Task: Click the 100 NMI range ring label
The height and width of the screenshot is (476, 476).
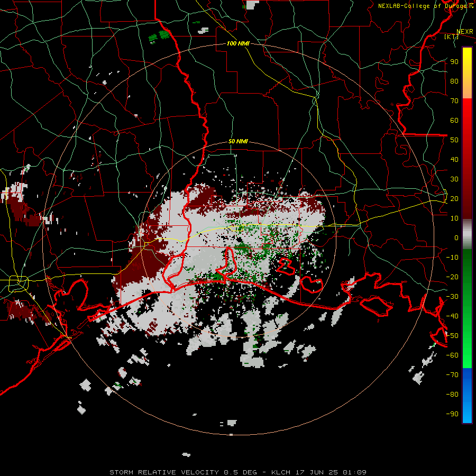Action: 238,43
